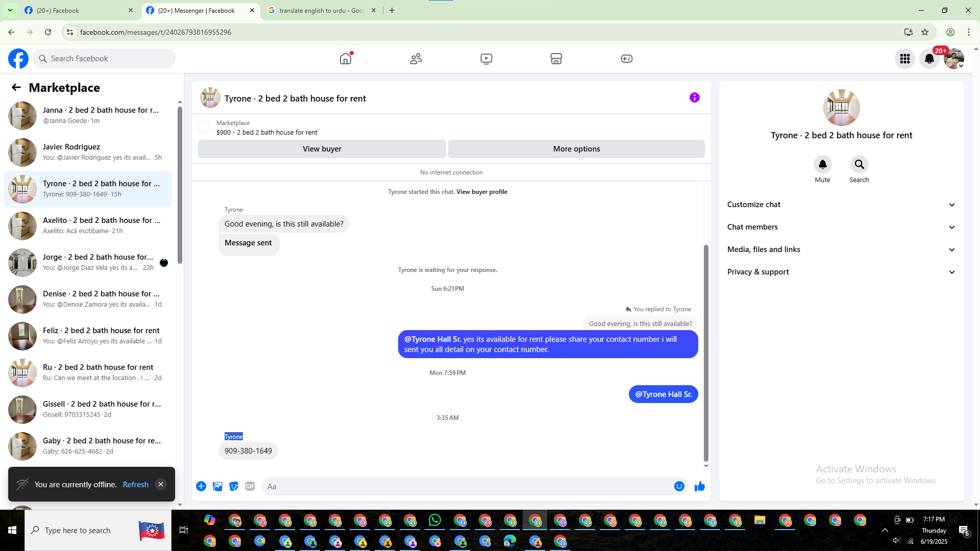View site information icon in address bar

pyautogui.click(x=70, y=32)
